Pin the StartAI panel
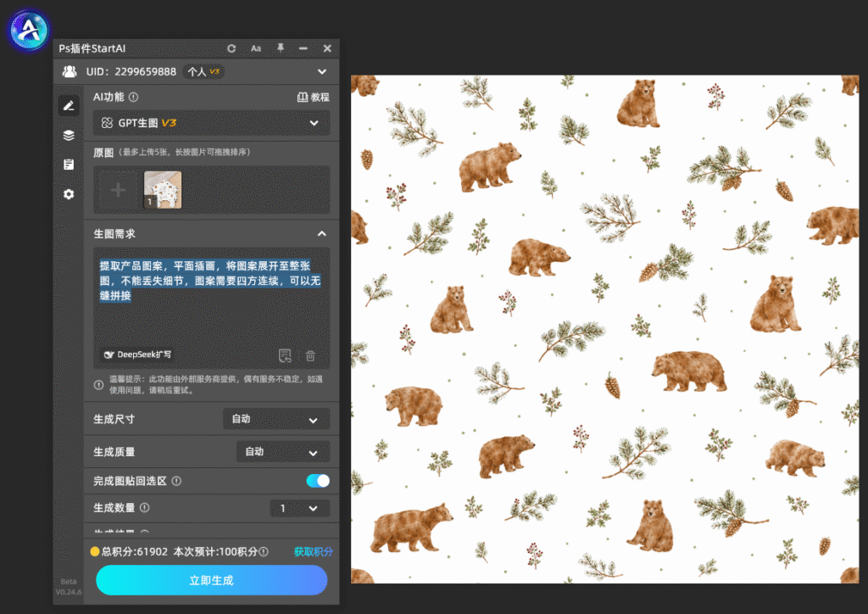 (281, 48)
